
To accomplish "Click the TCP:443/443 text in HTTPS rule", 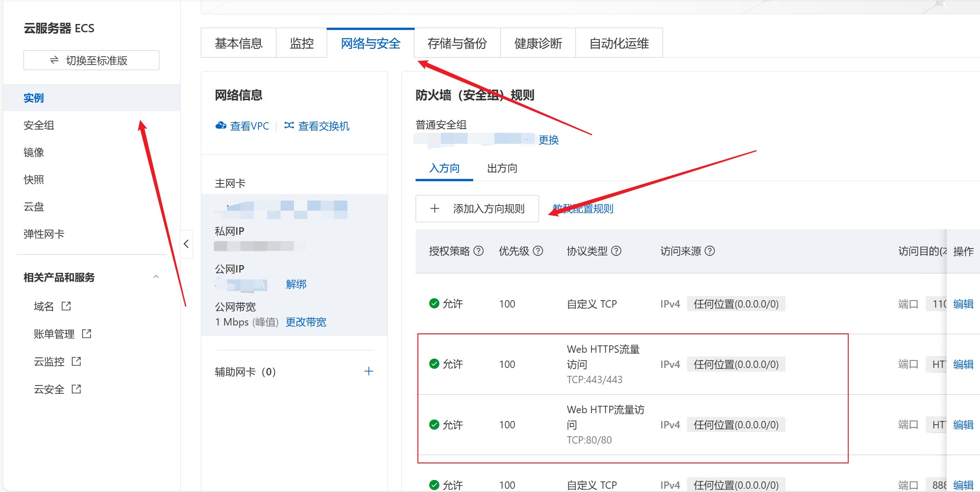I will coord(594,379).
